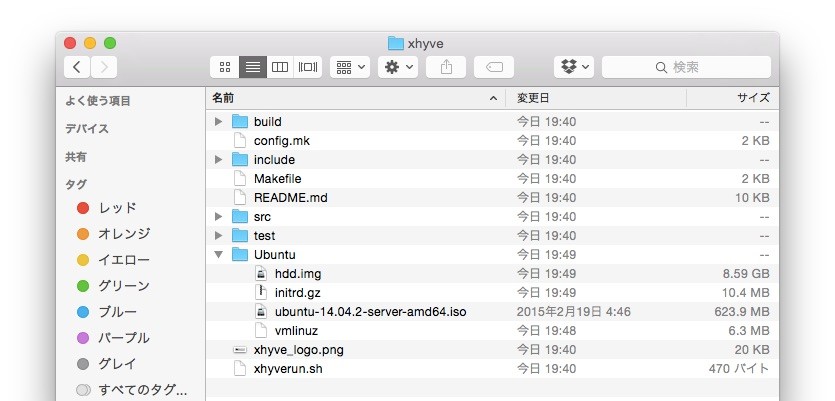The height and width of the screenshot is (401, 835).
Task: Select the hdd.img disk image icon
Action: (x=261, y=274)
